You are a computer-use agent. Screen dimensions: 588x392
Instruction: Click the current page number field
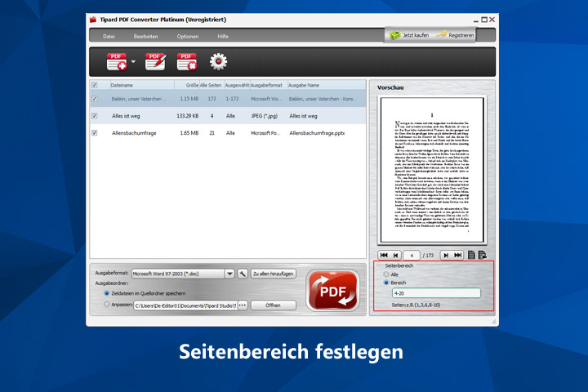click(x=412, y=256)
